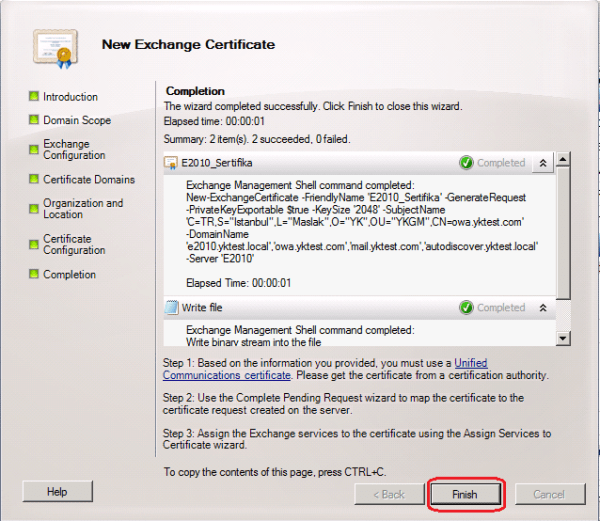600x521 pixels.
Task: Click green square beside Organization and Location
Action: coord(34,208)
